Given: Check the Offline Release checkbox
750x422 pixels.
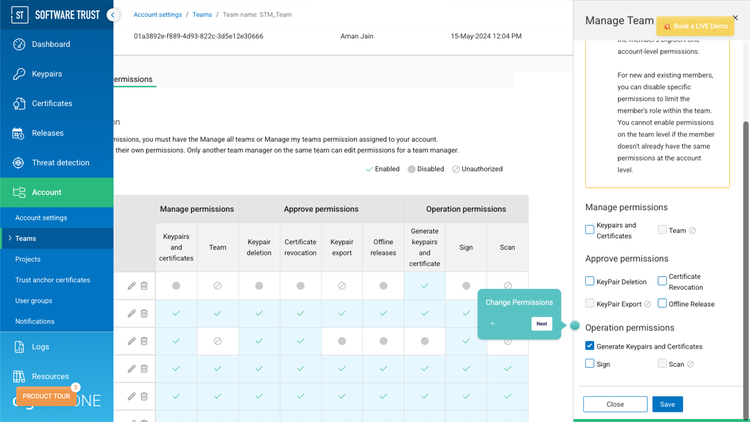Looking at the screenshot, I should tap(662, 303).
